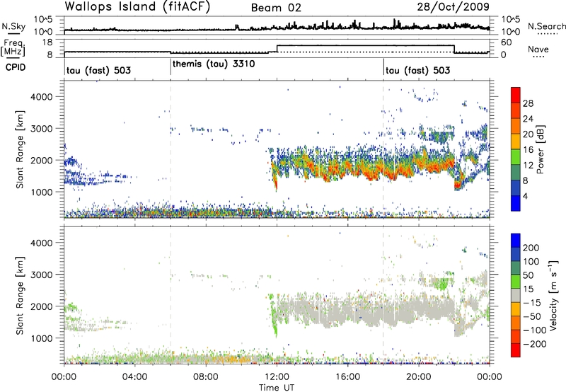The width and height of the screenshot is (566, 392).
Task: Click 'themis (tau) 3310' CPID label
Action: click(x=214, y=64)
